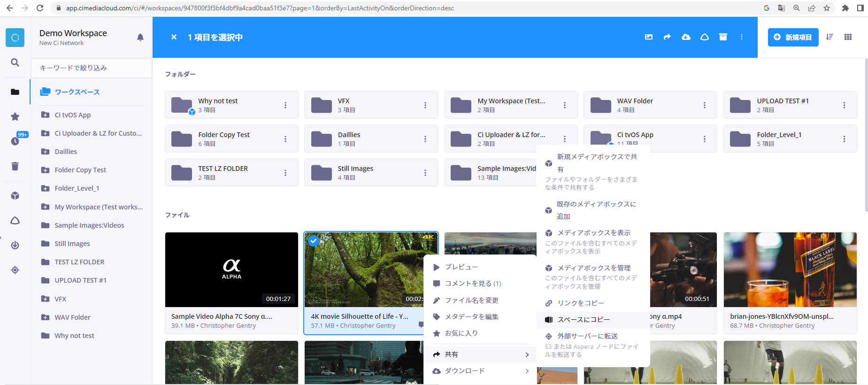Open more options dots in blue selection bar

pos(742,37)
